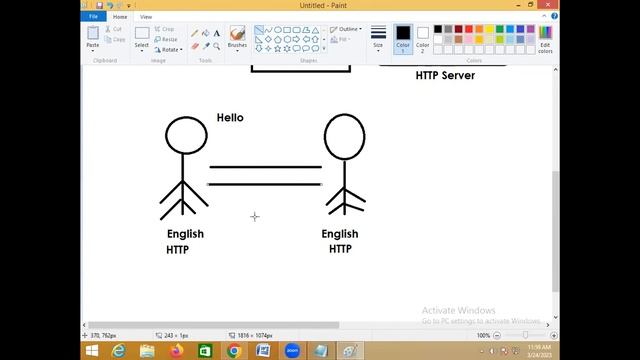Choose the Six-point star shape

point(287,49)
